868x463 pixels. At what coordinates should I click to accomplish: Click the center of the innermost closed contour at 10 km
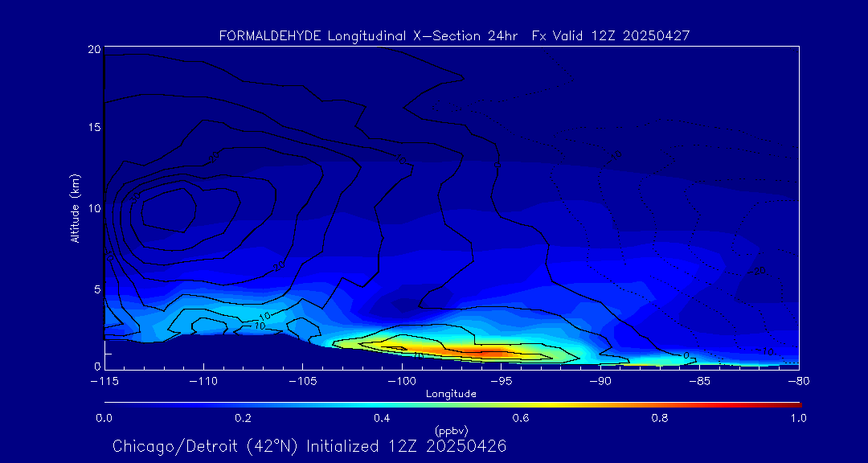(169, 209)
